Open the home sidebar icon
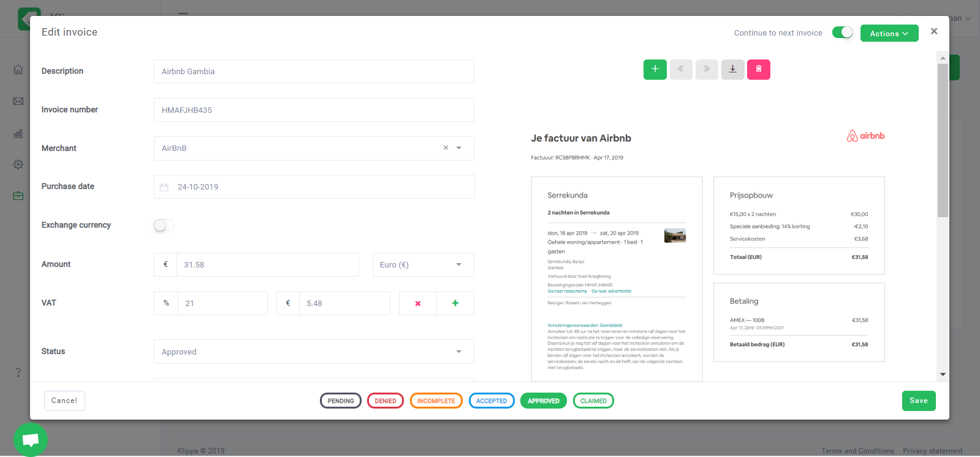Image resolution: width=980 pixels, height=457 pixels. 18,69
